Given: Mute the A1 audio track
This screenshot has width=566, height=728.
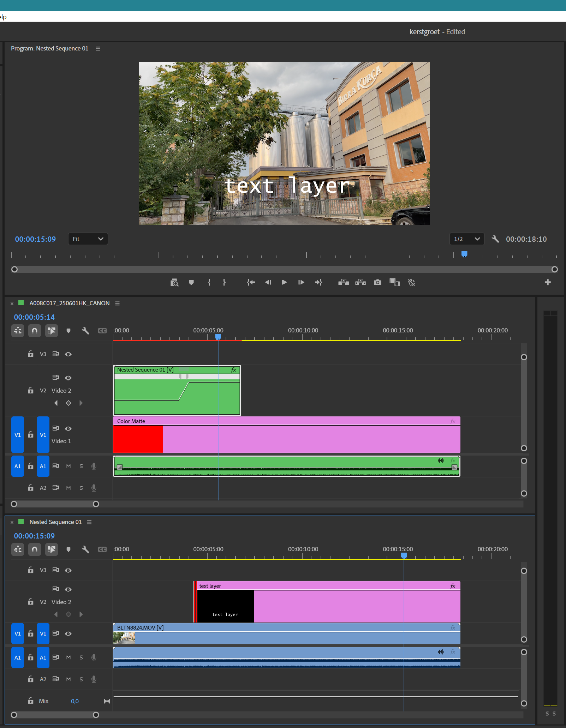Looking at the screenshot, I should 68,466.
